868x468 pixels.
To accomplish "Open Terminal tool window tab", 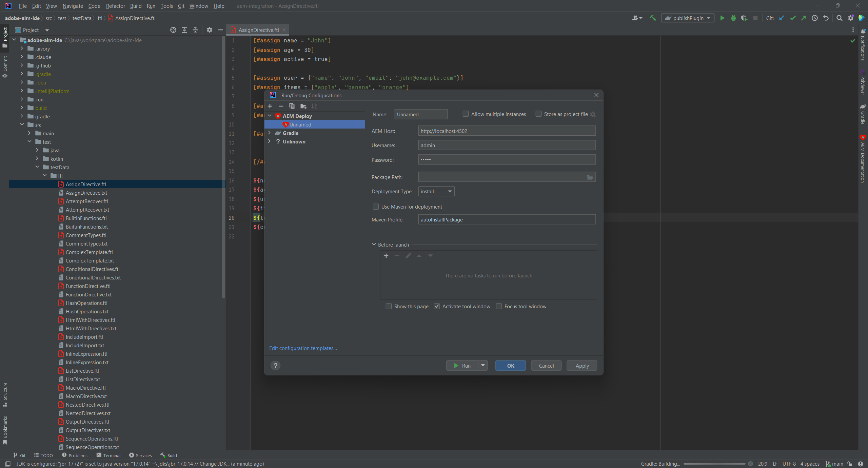I will (x=108, y=455).
